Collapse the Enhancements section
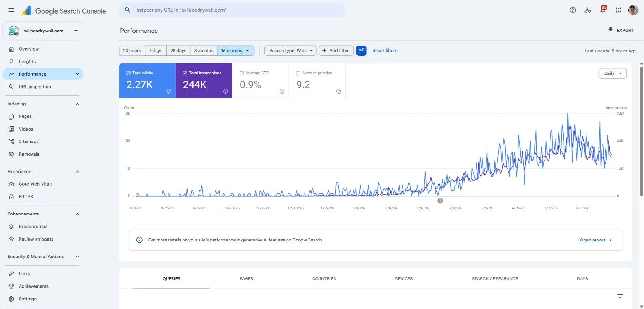644x309 pixels. pyautogui.click(x=77, y=214)
